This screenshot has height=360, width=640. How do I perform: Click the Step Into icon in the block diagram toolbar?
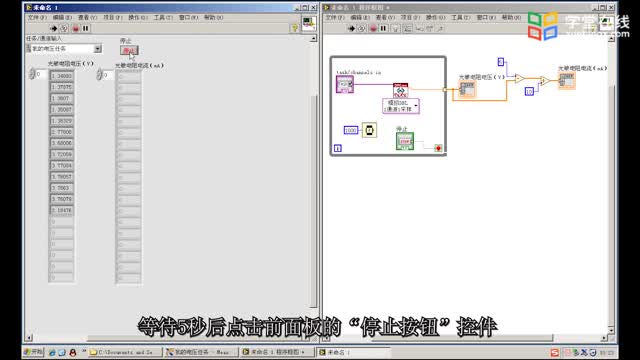(x=419, y=29)
